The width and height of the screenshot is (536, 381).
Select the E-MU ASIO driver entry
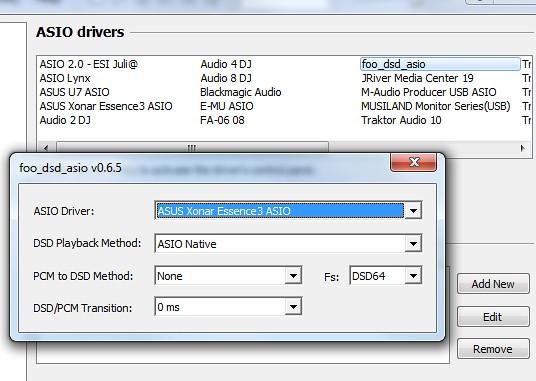tap(227, 106)
